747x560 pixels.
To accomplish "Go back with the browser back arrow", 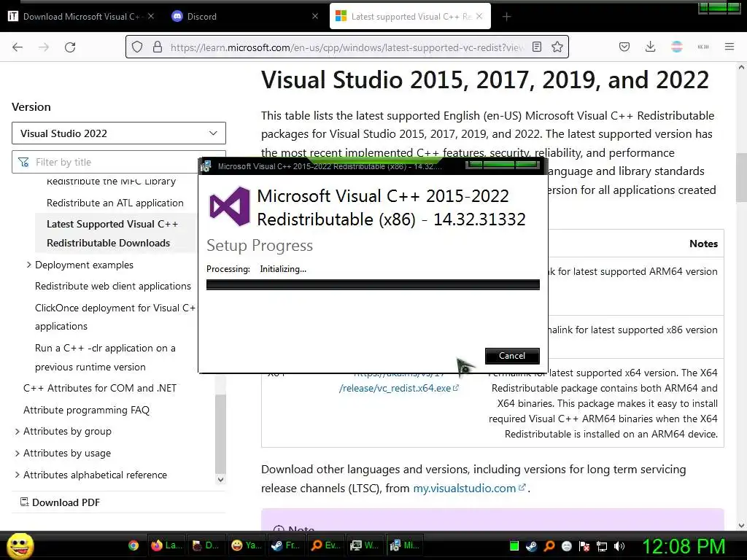I will pos(18,47).
